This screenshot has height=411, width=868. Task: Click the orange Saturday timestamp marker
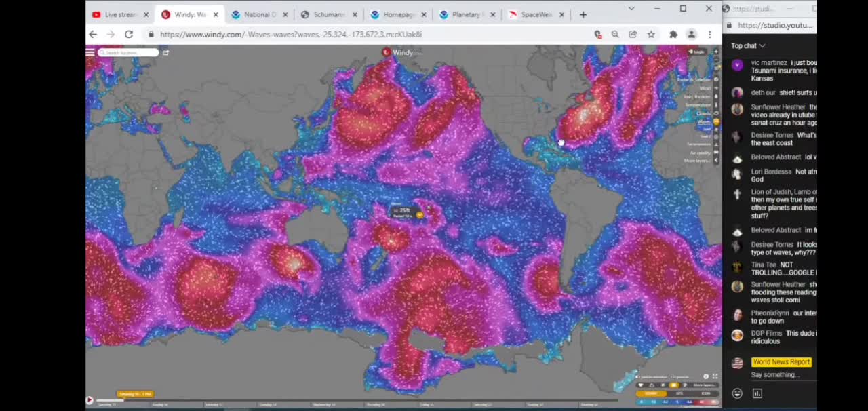135,394
